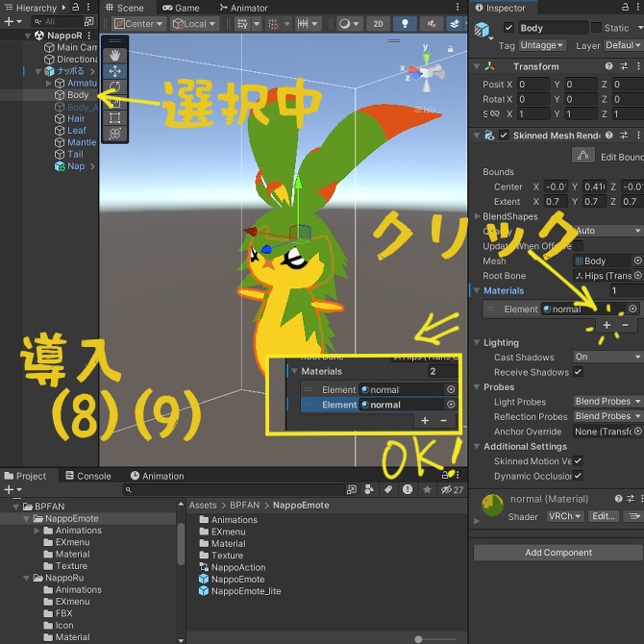Select the Rect transform tool
The image size is (644, 644).
(x=114, y=118)
